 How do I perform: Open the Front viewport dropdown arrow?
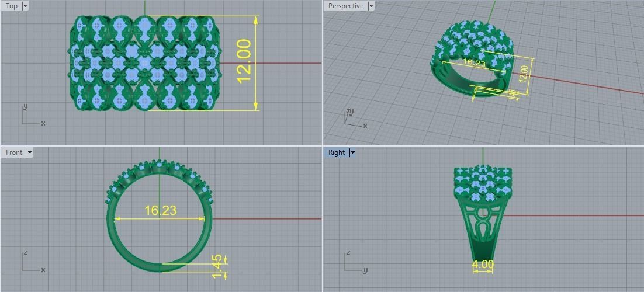click(29, 152)
